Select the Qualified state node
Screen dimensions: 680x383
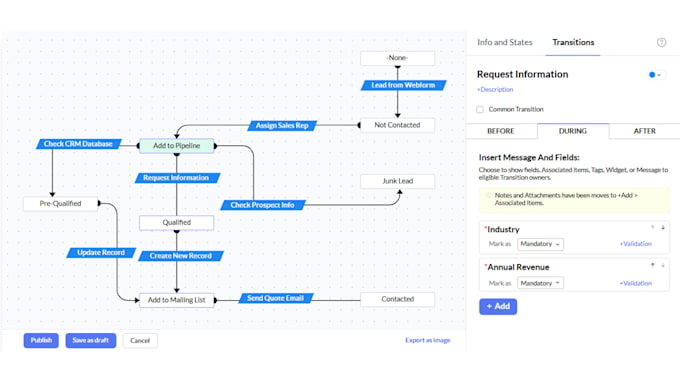177,223
